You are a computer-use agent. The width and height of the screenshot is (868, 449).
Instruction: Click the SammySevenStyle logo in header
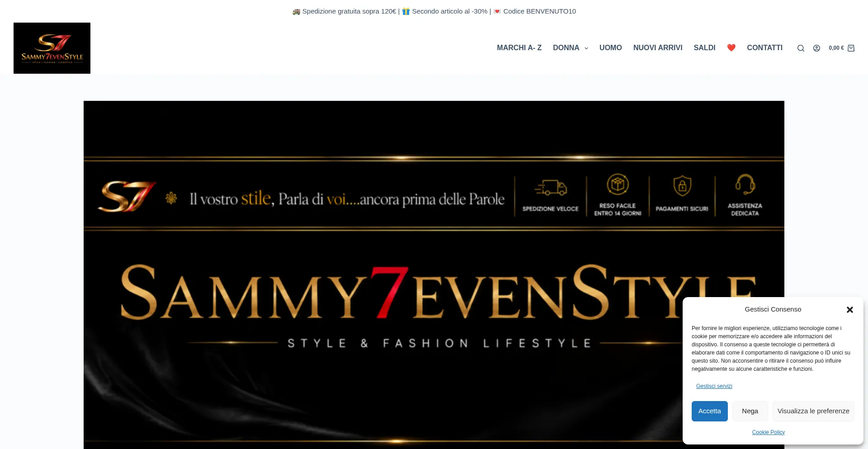point(52,48)
